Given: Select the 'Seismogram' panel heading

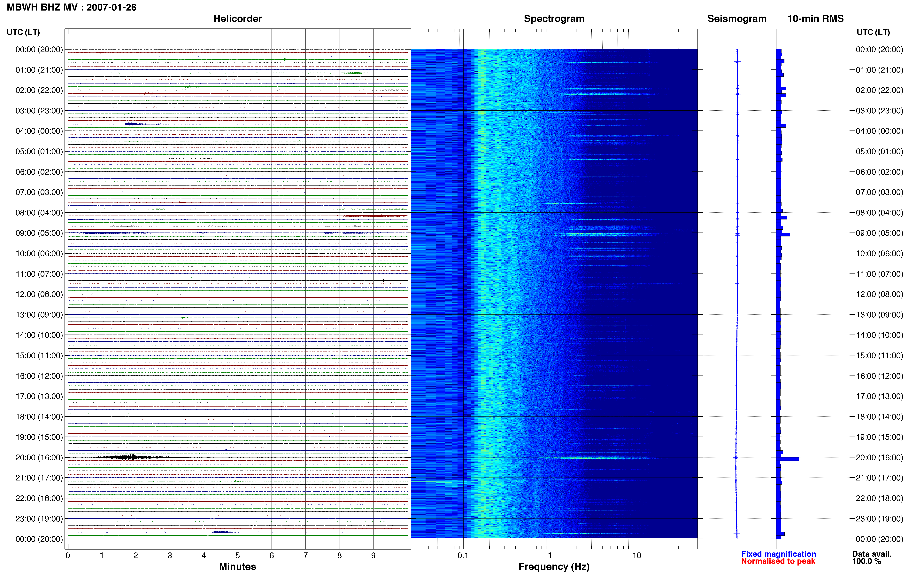Looking at the screenshot, I should point(737,19).
